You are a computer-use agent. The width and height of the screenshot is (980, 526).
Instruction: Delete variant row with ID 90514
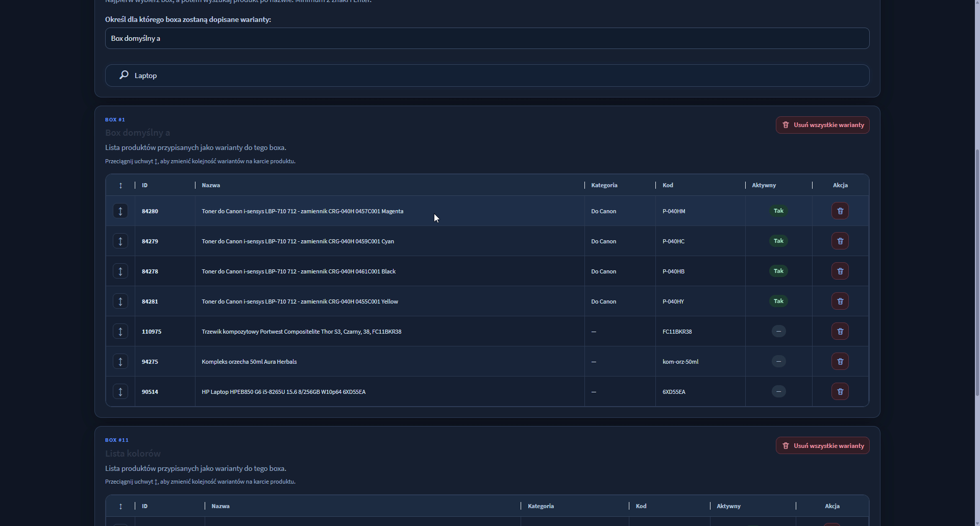pos(840,391)
